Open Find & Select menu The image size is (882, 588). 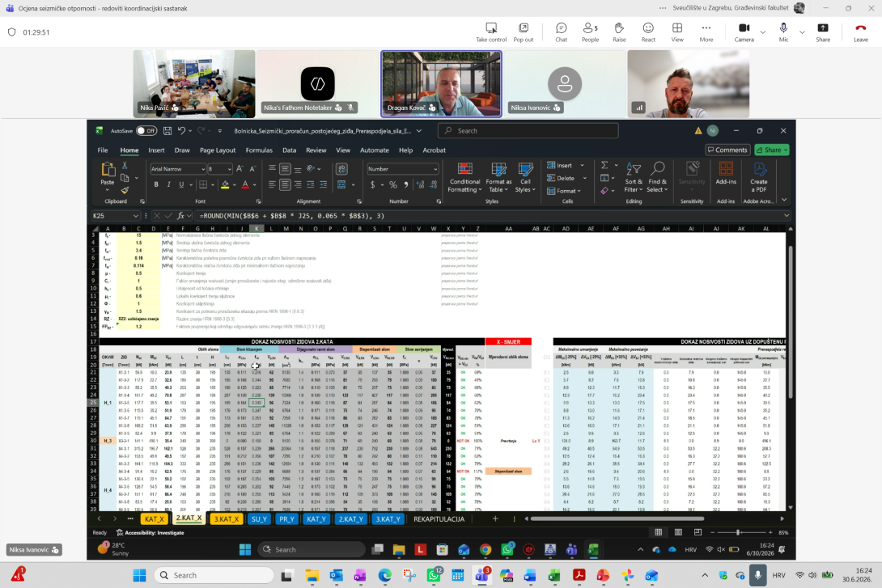click(658, 178)
